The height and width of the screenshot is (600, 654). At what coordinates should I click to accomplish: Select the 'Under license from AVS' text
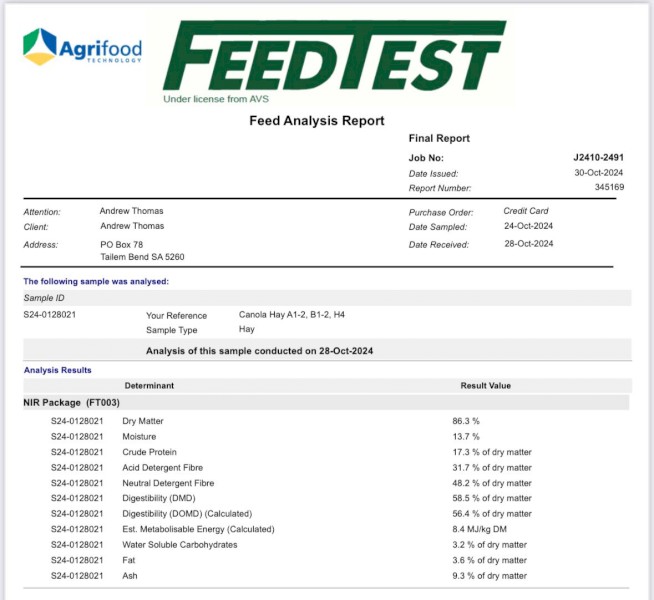(216, 99)
